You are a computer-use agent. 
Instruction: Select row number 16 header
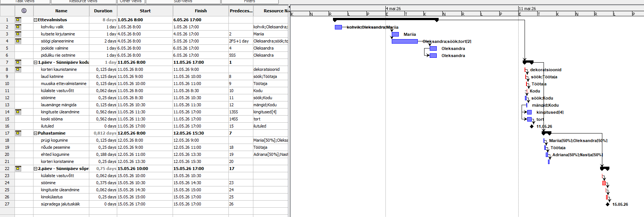[7, 126]
